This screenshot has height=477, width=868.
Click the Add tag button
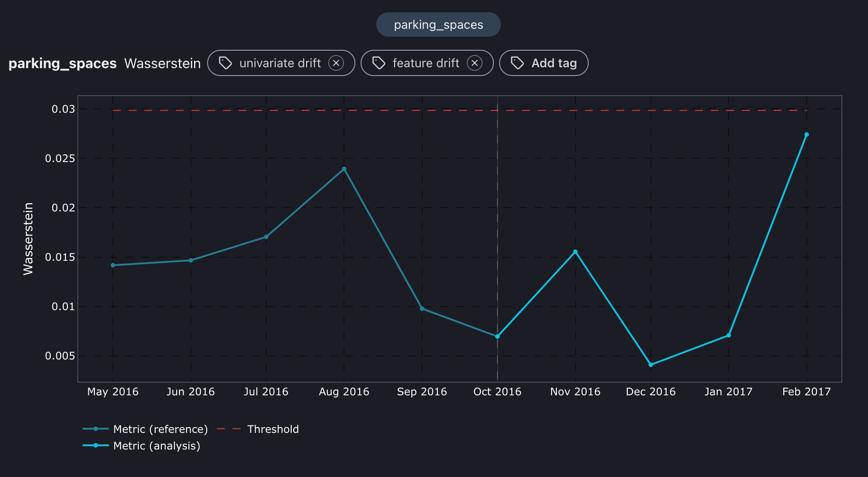pos(544,63)
